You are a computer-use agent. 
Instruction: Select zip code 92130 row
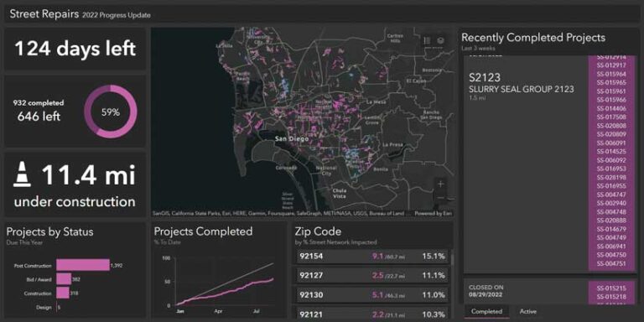[x=372, y=295]
